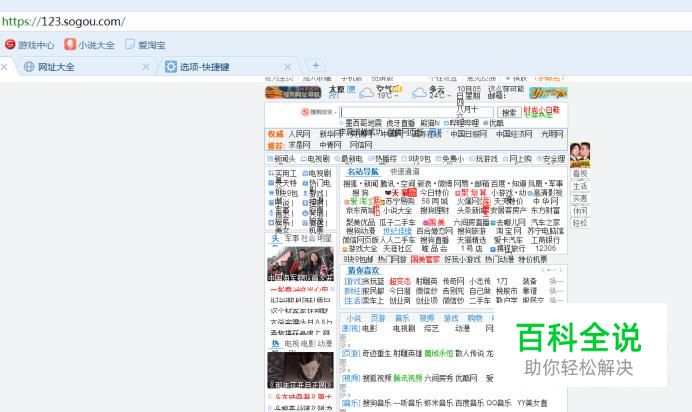The height and width of the screenshot is (412, 692).
Task: Open the 百度音乐 link
Action: tap(469, 403)
